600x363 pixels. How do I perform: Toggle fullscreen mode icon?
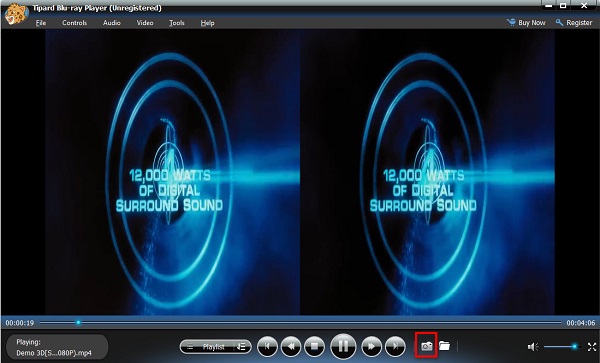(592, 347)
